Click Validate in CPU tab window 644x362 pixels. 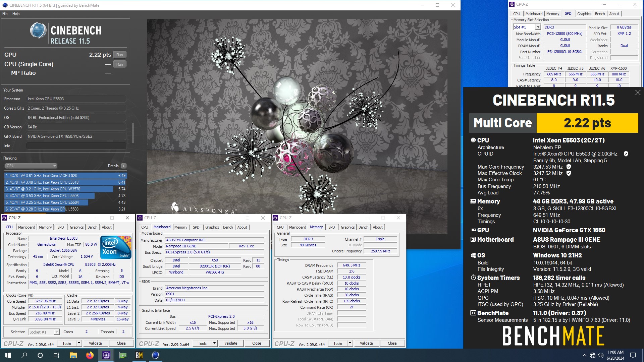pos(95,343)
